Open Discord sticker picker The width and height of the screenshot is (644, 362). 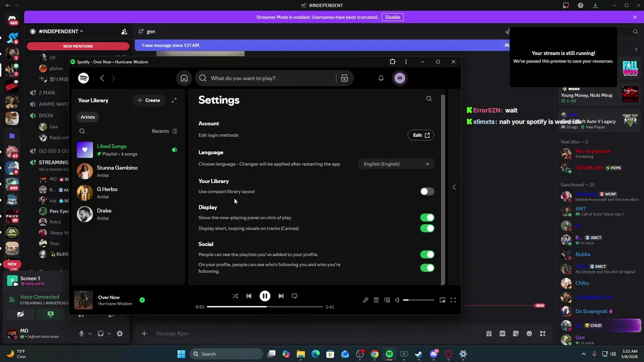tap(516, 333)
